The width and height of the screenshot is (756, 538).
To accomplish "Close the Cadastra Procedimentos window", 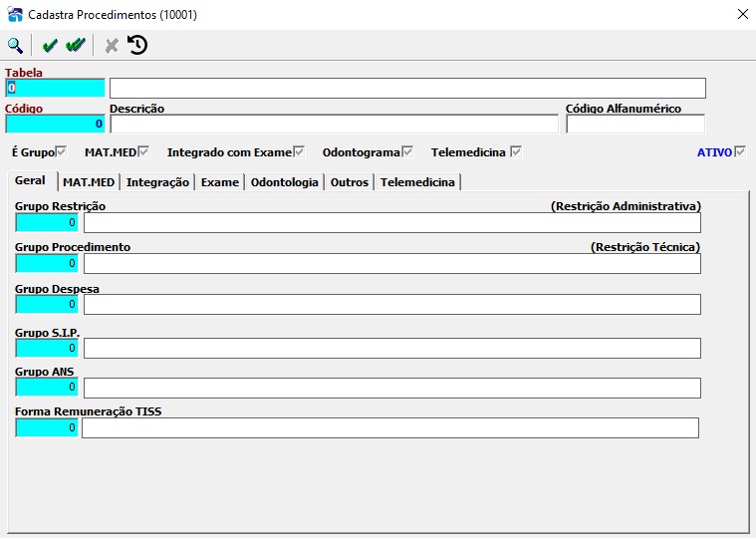I will 742,15.
